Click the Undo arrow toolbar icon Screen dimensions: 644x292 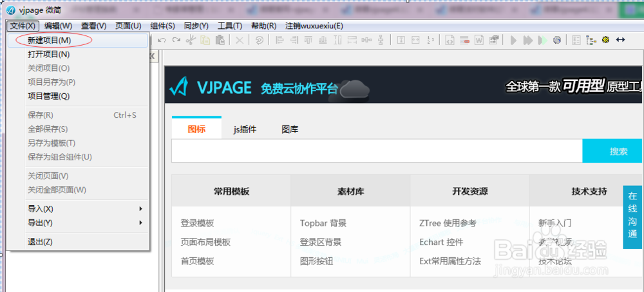[x=162, y=40]
